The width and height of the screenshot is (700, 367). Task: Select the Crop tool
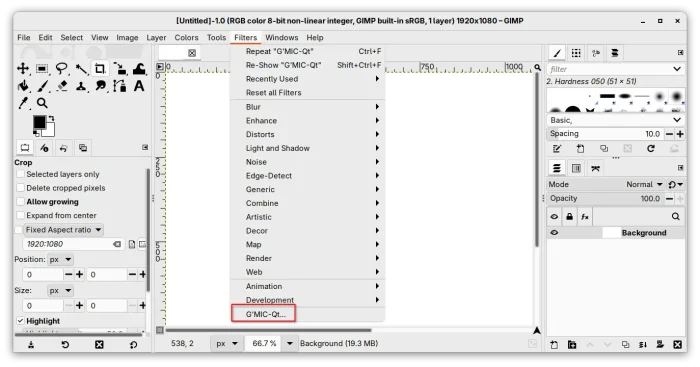tap(100, 68)
